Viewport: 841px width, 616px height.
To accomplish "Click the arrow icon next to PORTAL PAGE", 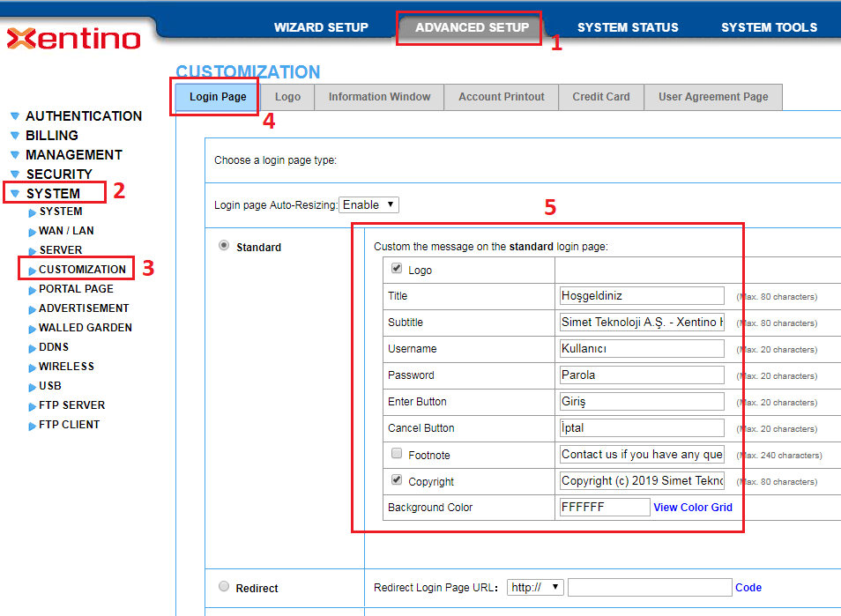I will pyautogui.click(x=33, y=290).
